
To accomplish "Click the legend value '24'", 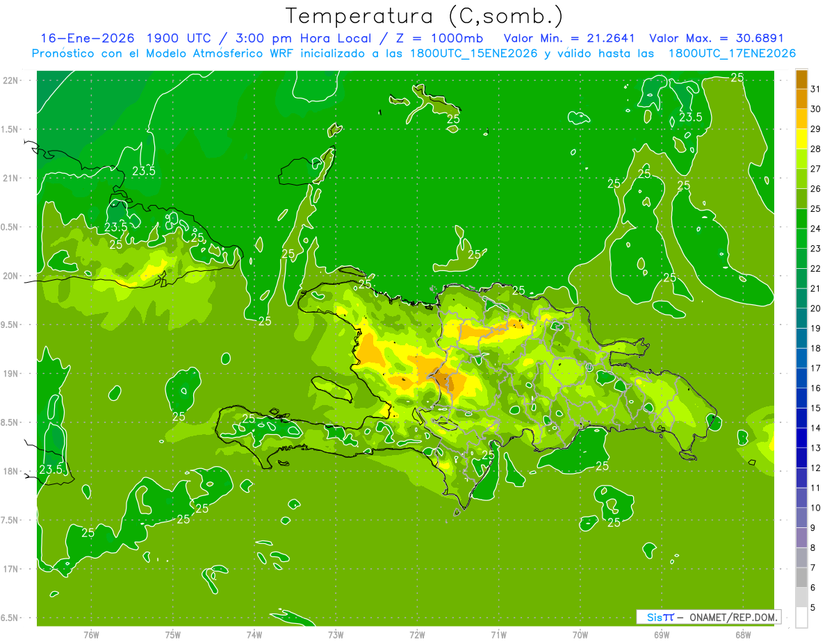I will click(x=815, y=229).
